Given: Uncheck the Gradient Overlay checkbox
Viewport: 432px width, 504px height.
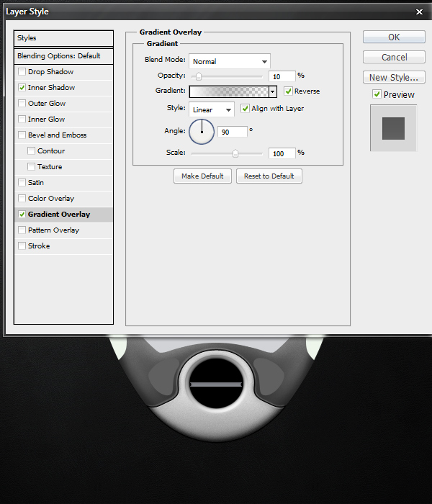Looking at the screenshot, I should click(22, 214).
